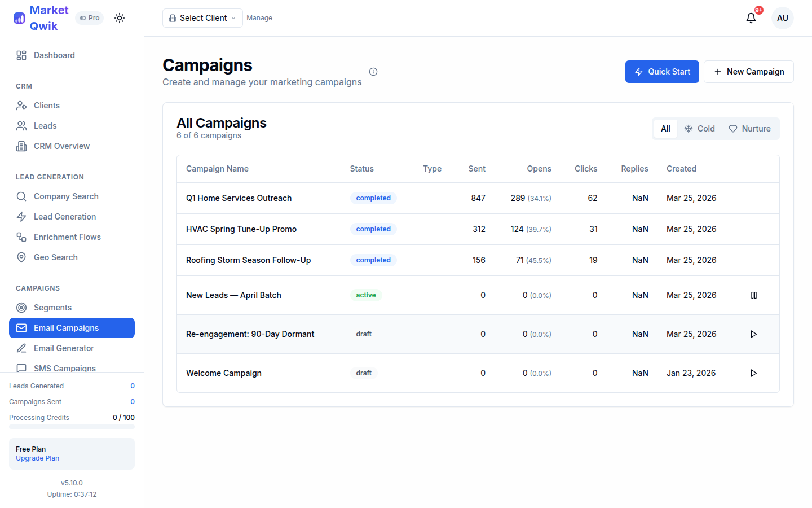812x508 pixels.
Task: Start the Welcome Campaign draft
Action: (753, 373)
